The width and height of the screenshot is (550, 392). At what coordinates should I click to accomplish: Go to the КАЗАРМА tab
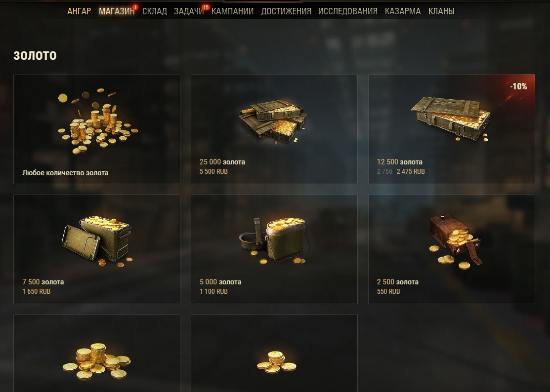tap(403, 11)
